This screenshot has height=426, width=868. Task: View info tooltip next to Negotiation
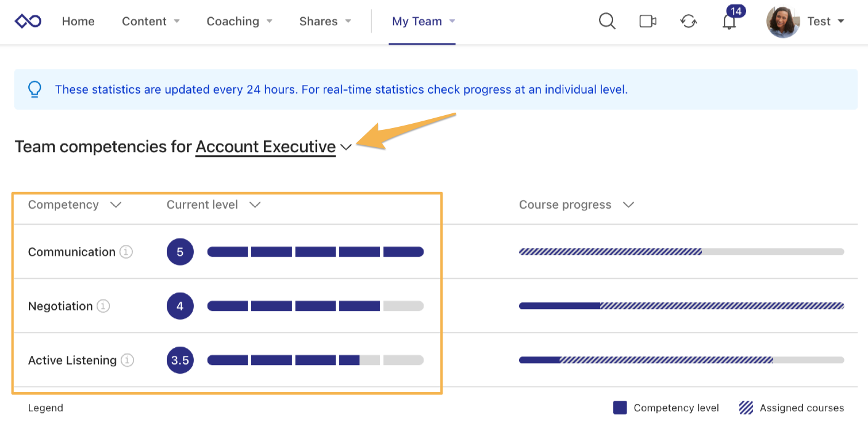(104, 306)
